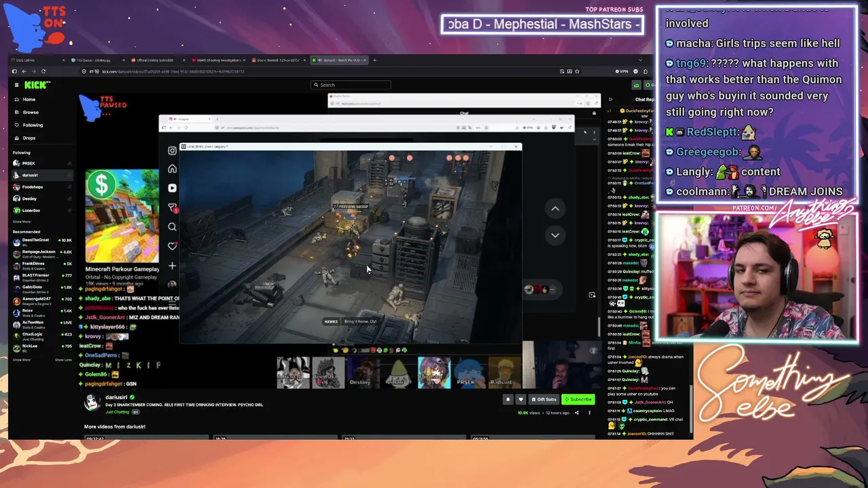Screen dimensions: 868x488
Task: Open Instagram Home icon
Action: 172,169
